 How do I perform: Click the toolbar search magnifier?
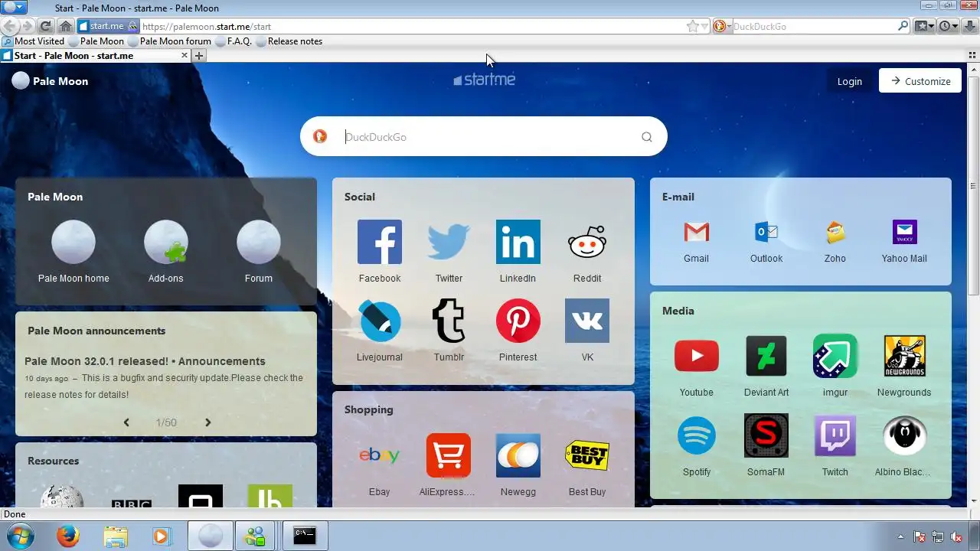[903, 26]
